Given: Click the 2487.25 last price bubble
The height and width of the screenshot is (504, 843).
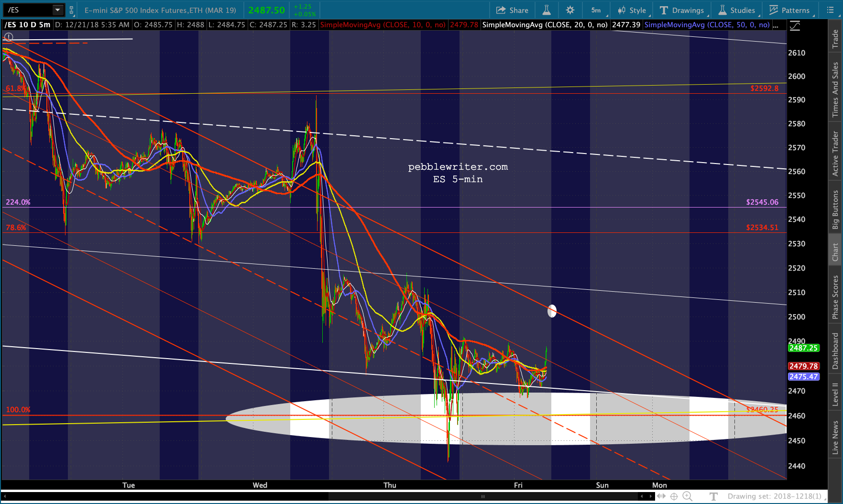Looking at the screenshot, I should coord(803,348).
